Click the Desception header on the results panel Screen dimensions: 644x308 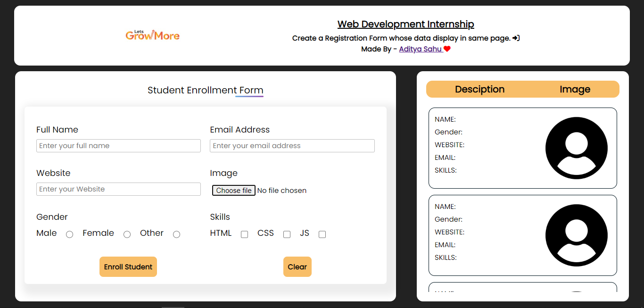479,89
